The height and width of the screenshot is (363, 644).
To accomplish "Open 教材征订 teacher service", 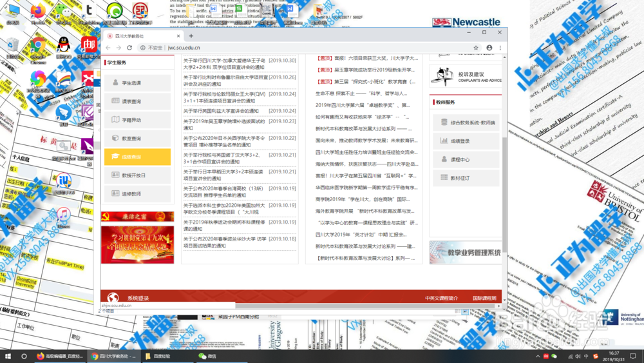I will coord(466,178).
